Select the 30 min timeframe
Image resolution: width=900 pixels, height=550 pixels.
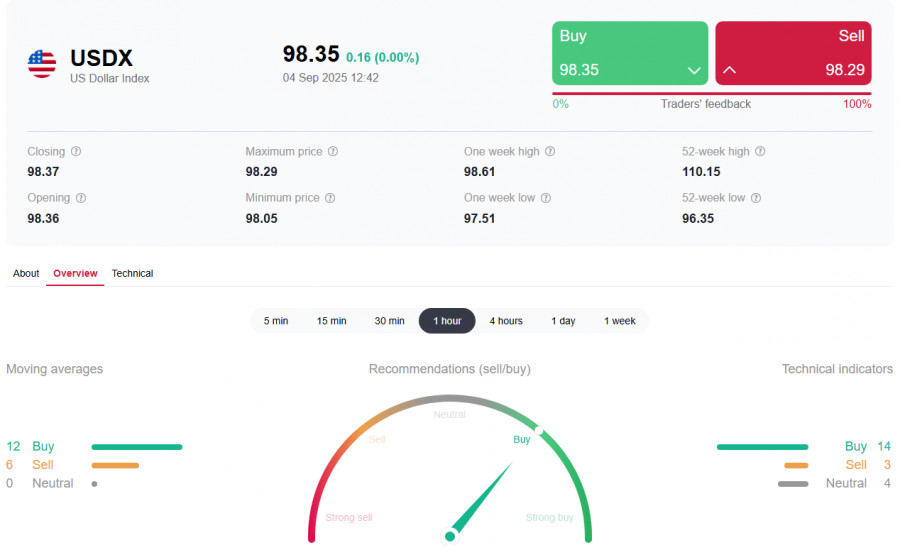390,321
